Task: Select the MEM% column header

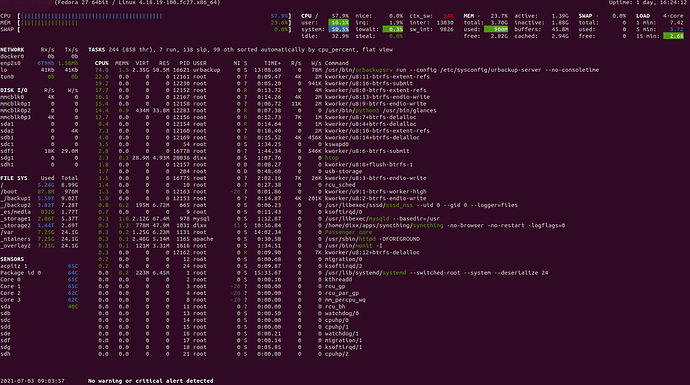Action: tap(122, 63)
